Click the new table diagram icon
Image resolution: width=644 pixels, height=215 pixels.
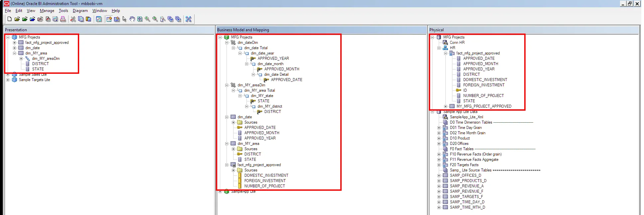[117, 19]
